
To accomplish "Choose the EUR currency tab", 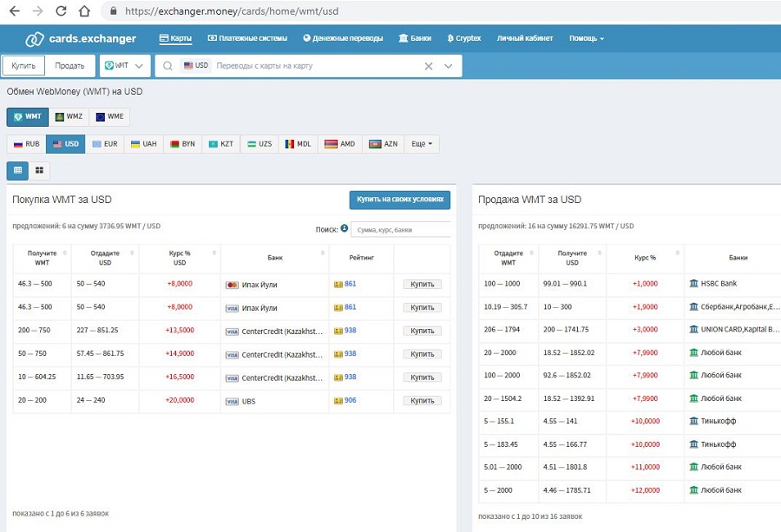I will [x=105, y=144].
